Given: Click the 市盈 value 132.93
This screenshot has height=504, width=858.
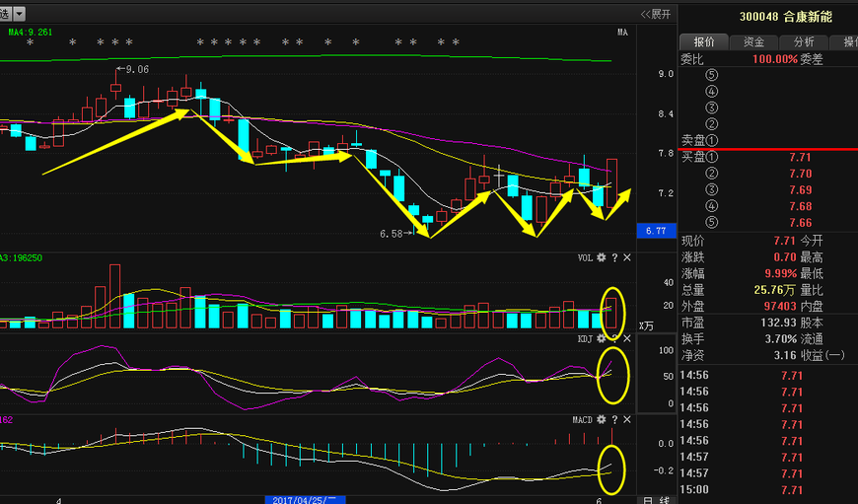Looking at the screenshot, I should point(778,323).
